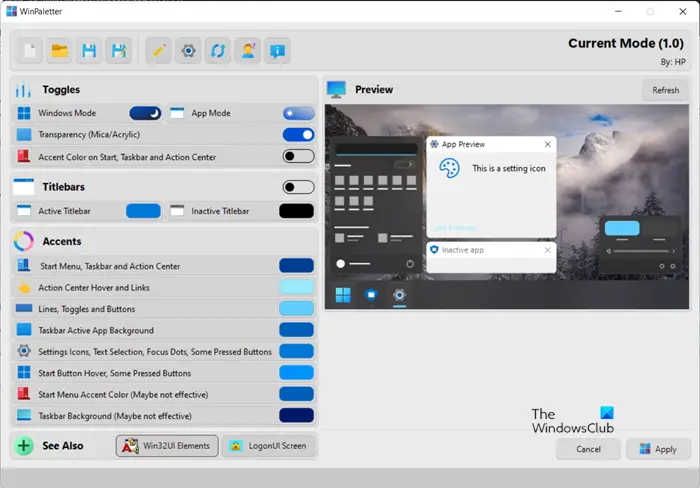Click the New theme file icon

[30, 50]
